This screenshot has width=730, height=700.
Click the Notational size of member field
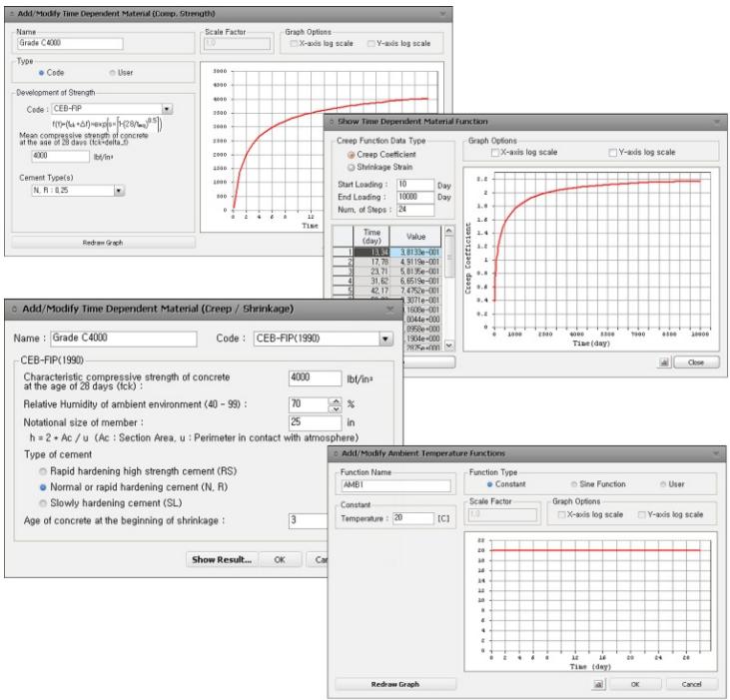click(316, 422)
